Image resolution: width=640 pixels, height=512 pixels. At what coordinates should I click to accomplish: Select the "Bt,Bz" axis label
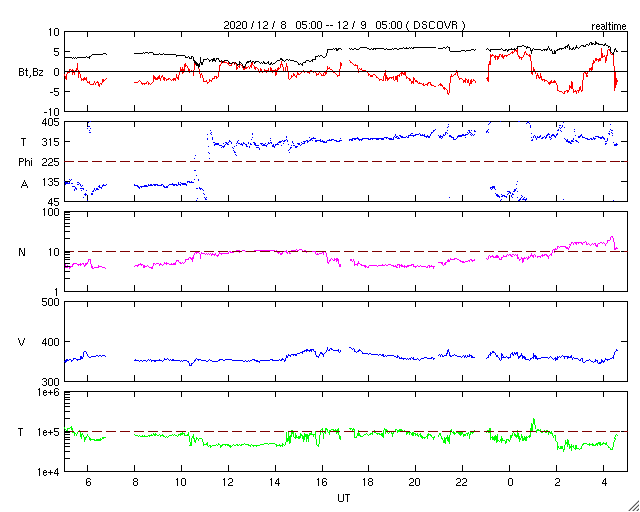[x=31, y=74]
